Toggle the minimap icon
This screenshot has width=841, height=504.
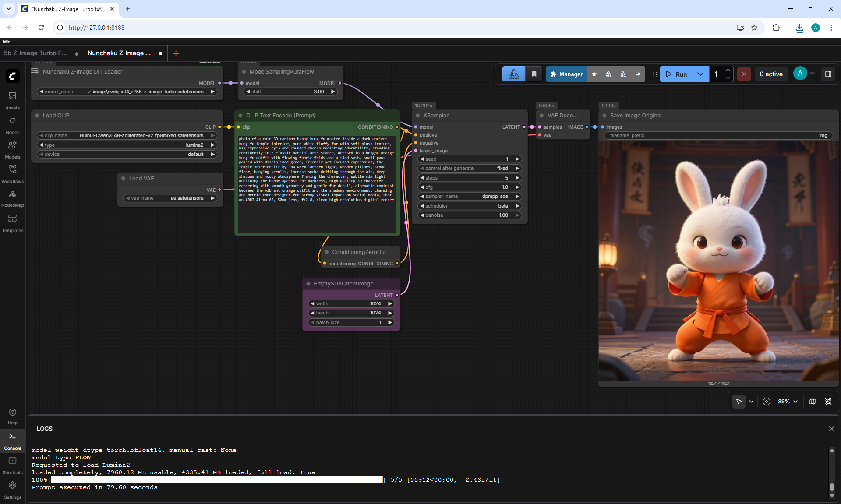coord(813,402)
